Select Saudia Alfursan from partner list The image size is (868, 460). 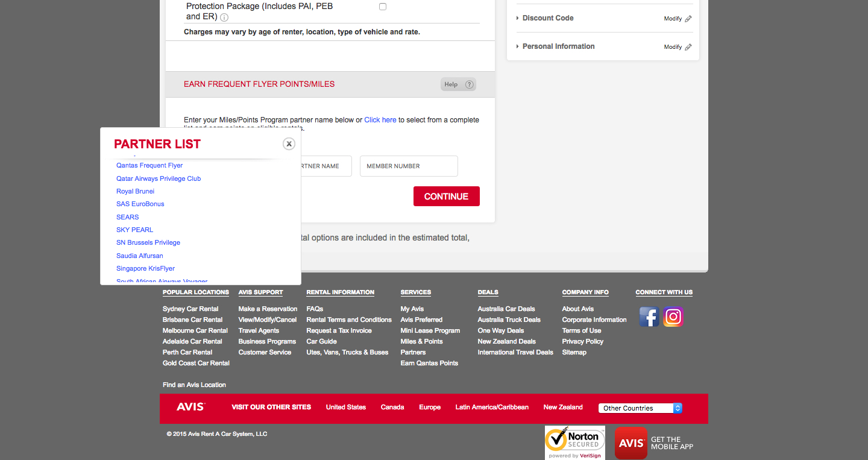point(140,256)
